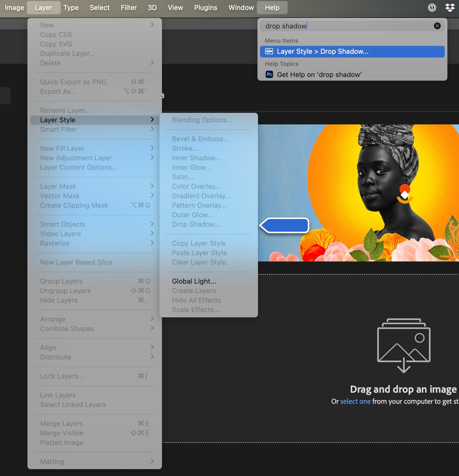
Task: Select Merge Visible entry
Action: click(x=94, y=433)
